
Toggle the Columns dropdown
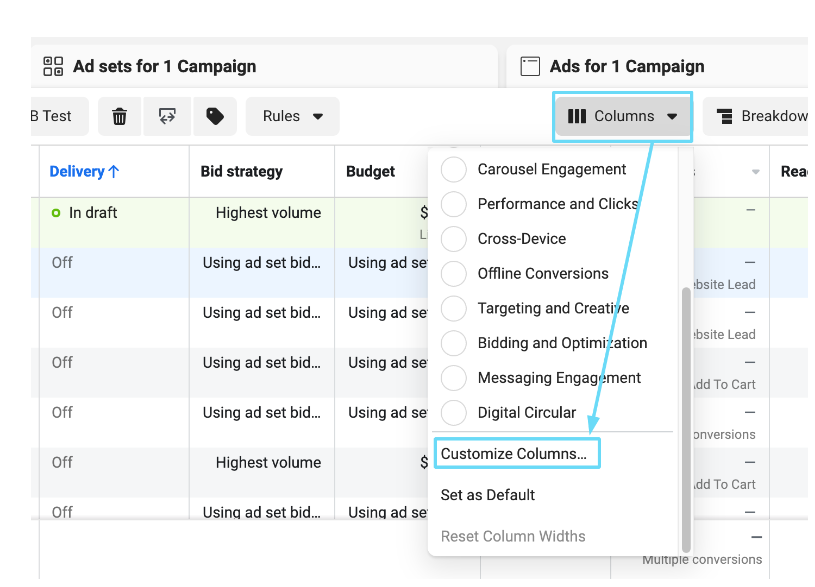click(622, 116)
